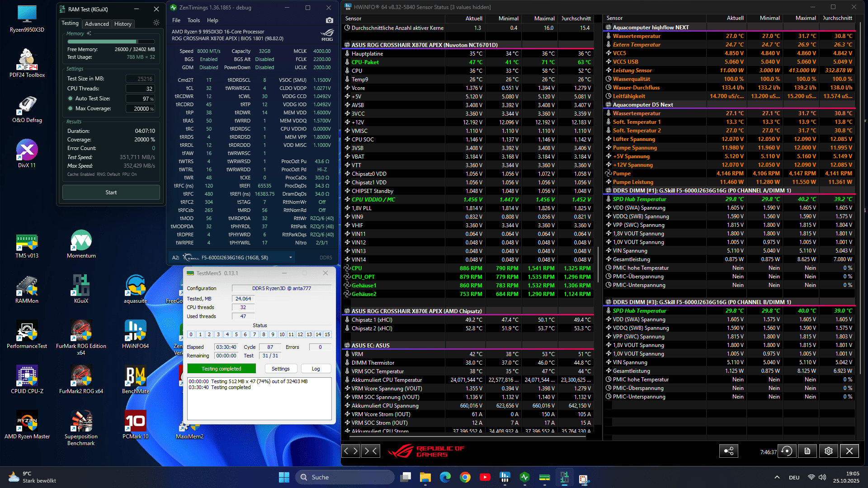Show hidden system tray icons chevron
This screenshot has height=488, width=868.
(777, 478)
